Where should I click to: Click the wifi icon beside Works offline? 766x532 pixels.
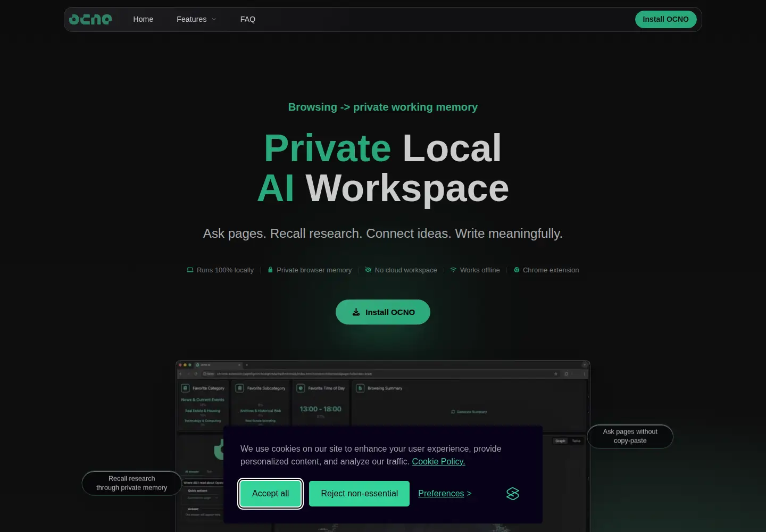(x=454, y=270)
